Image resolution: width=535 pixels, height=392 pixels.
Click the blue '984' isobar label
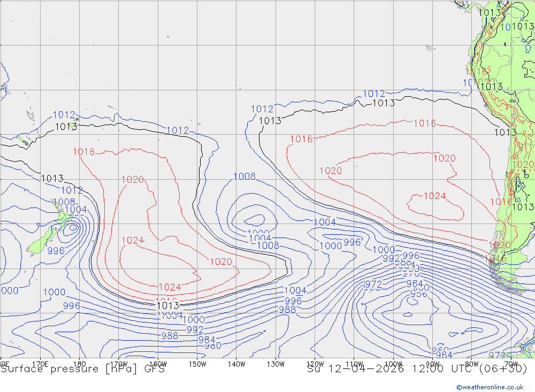coord(207,340)
